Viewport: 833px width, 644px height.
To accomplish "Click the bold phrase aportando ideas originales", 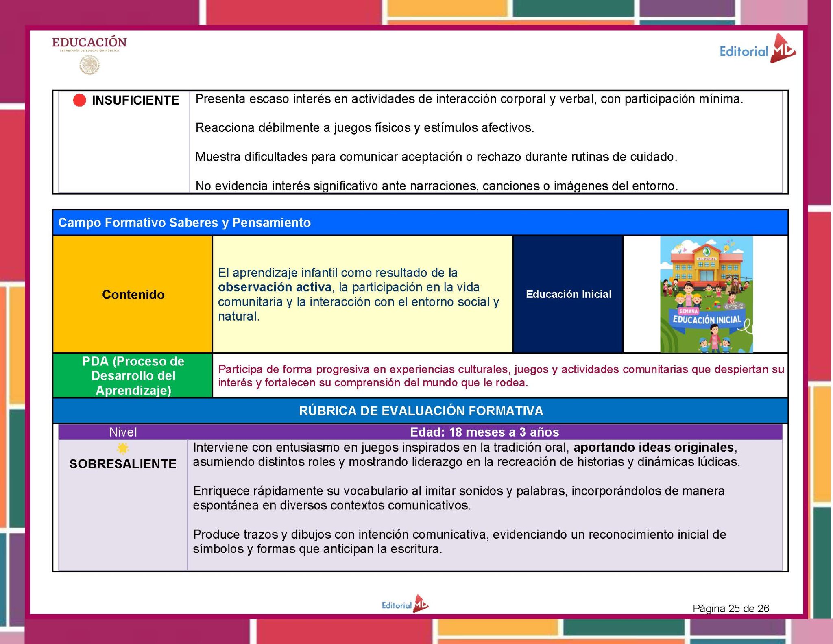I will coord(654,448).
